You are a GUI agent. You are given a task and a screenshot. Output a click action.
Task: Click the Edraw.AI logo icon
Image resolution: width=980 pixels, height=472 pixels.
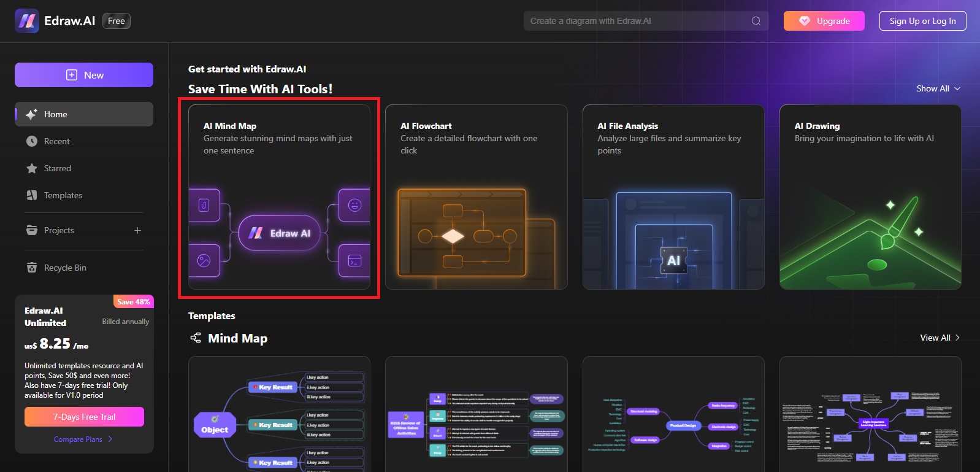tap(27, 21)
